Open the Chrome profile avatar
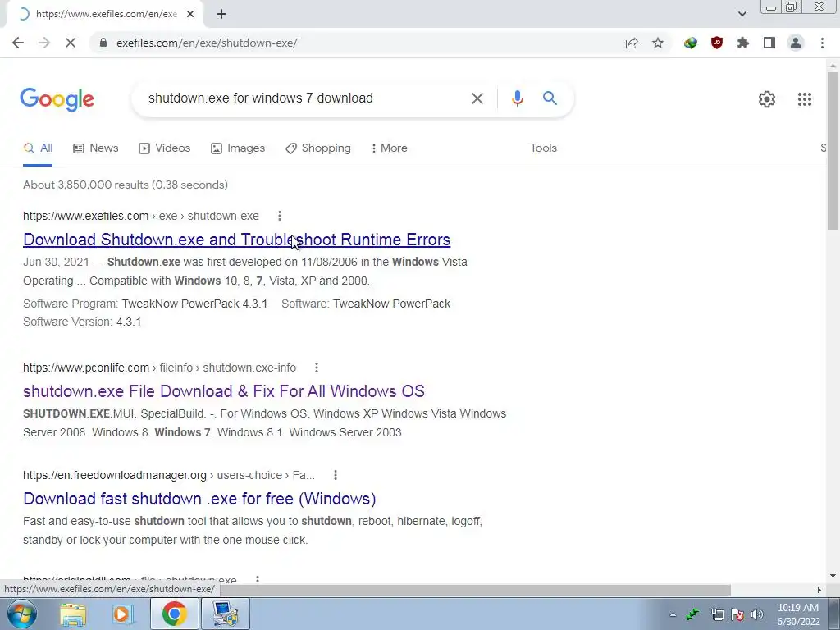840x630 pixels. pos(796,43)
